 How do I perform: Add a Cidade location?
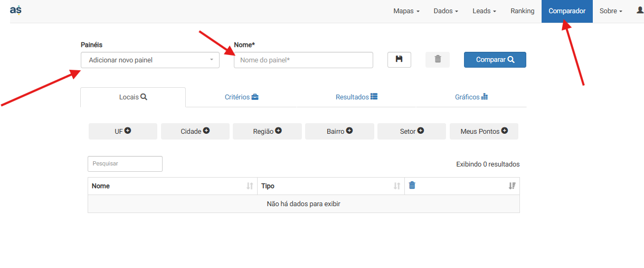point(195,131)
